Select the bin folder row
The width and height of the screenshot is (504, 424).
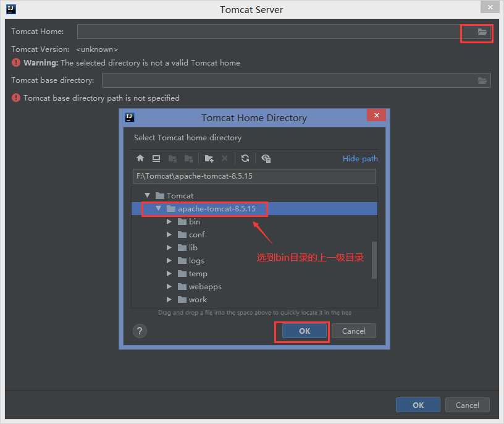coord(254,222)
